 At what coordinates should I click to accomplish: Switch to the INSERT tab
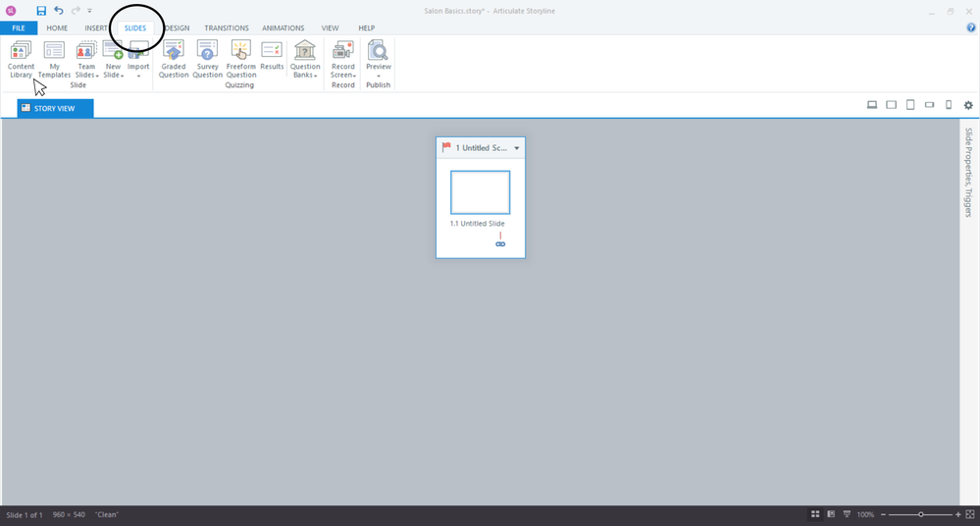(96, 28)
